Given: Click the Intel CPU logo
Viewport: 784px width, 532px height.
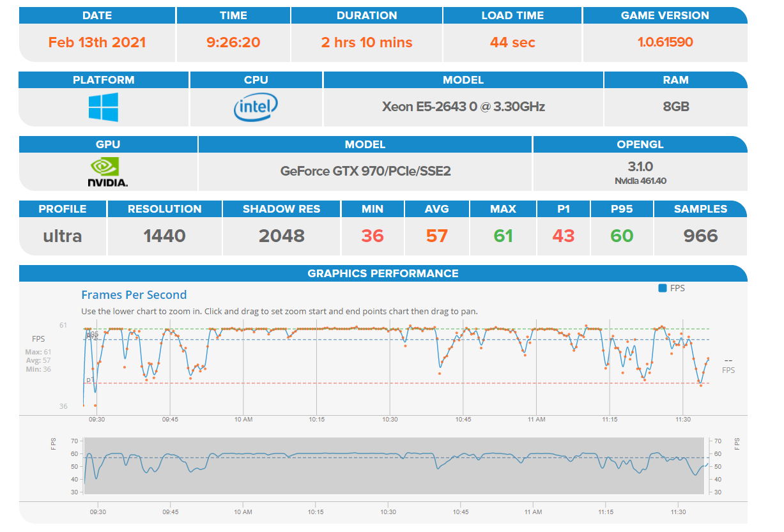Looking at the screenshot, I should click(256, 107).
